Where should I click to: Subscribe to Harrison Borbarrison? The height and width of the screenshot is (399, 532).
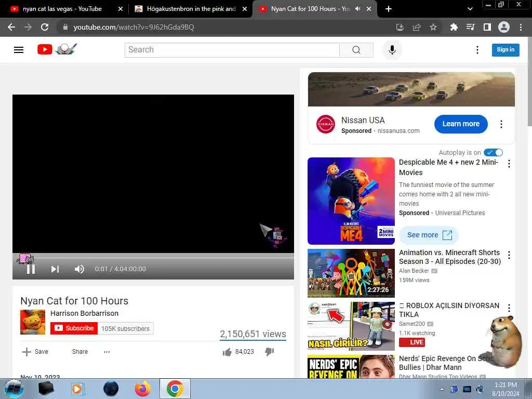point(74,328)
